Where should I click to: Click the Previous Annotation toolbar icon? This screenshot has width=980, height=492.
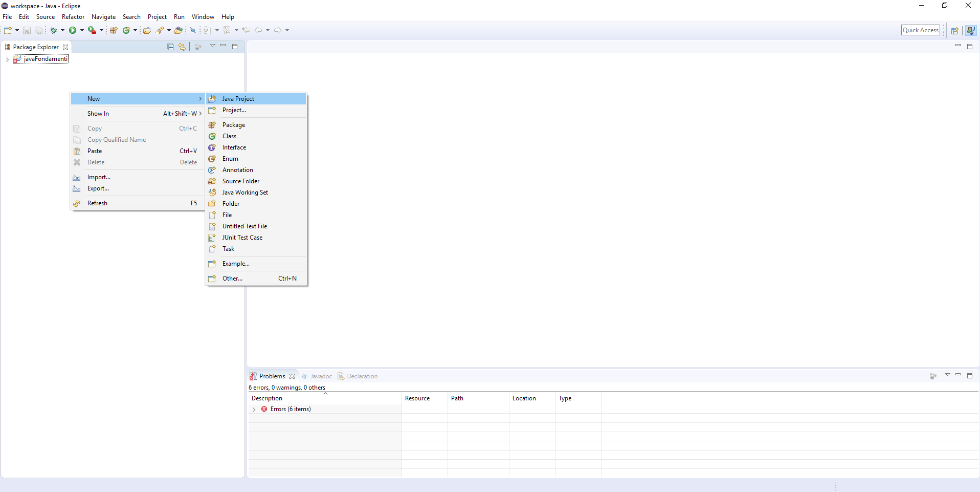tap(227, 30)
